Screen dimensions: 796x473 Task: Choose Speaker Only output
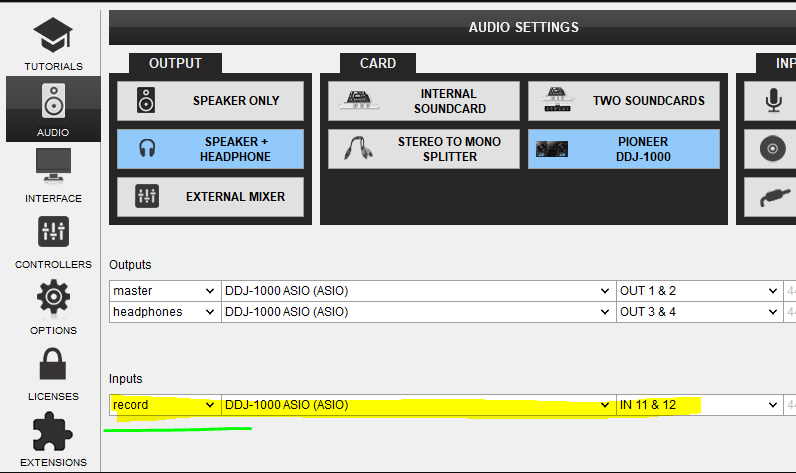click(x=211, y=101)
